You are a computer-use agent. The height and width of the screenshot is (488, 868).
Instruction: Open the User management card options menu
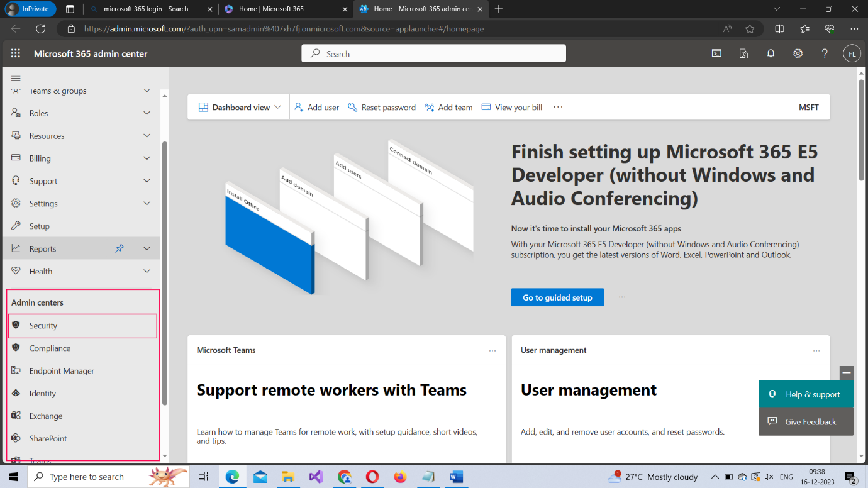816,350
